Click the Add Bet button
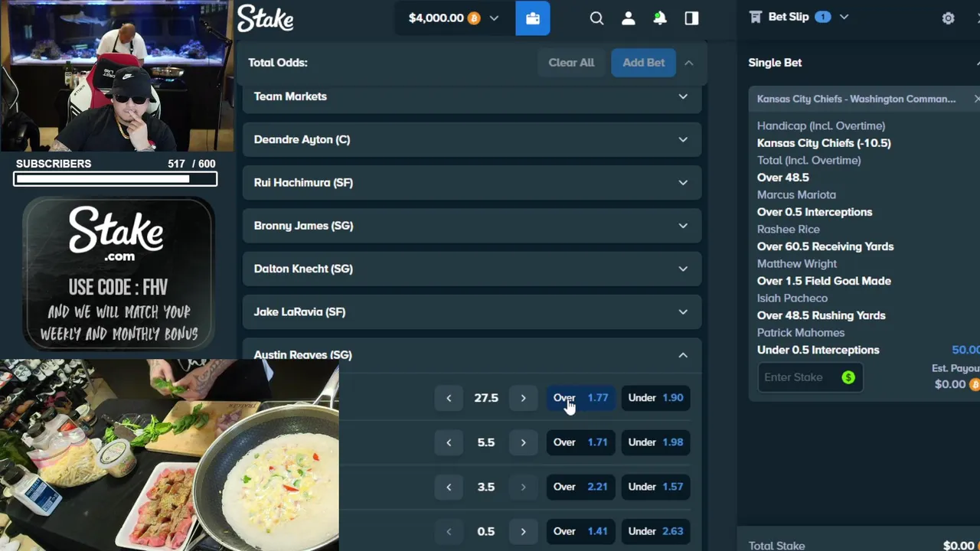The width and height of the screenshot is (980, 551). pyautogui.click(x=643, y=63)
